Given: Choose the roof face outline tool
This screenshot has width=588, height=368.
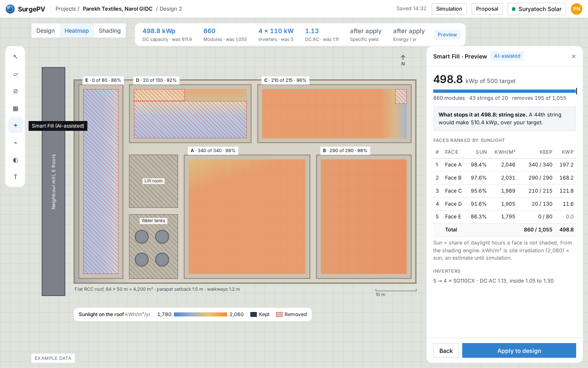Looking at the screenshot, I should [x=16, y=74].
